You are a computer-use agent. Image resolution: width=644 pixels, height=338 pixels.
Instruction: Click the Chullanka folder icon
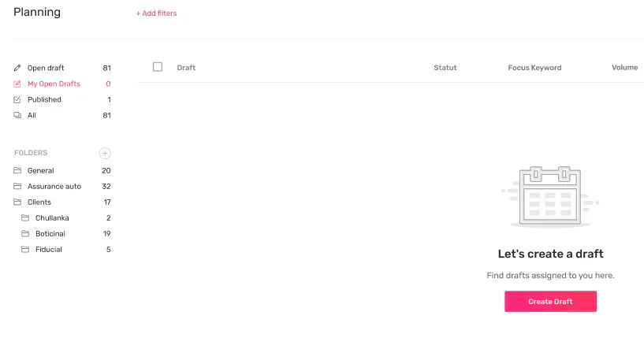click(x=25, y=217)
